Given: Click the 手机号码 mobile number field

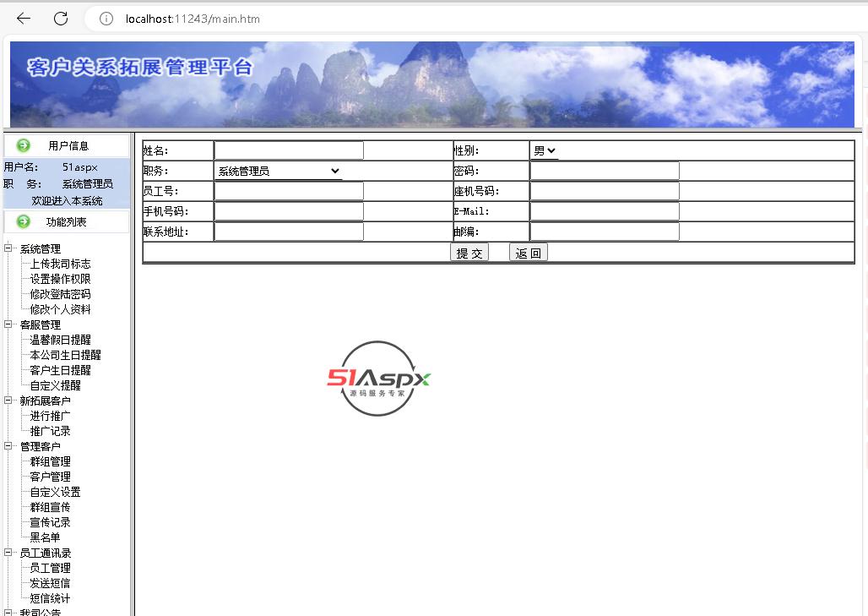Looking at the screenshot, I should [289, 211].
